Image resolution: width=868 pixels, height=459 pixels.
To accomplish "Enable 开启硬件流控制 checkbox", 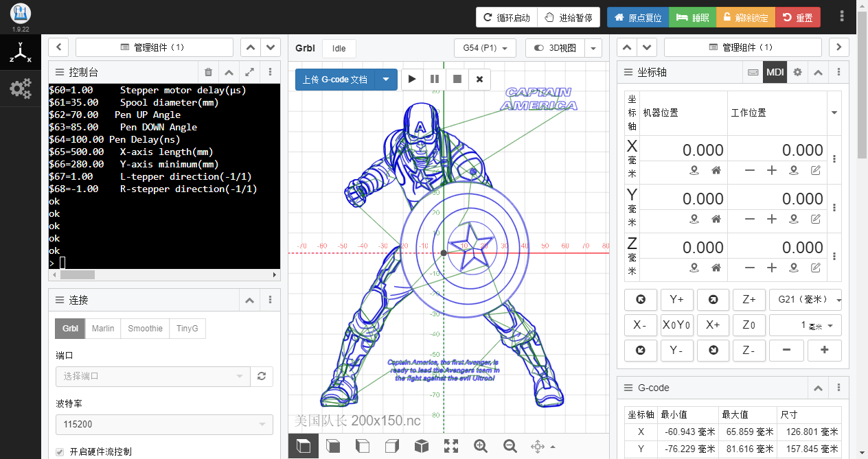I will click(x=58, y=451).
